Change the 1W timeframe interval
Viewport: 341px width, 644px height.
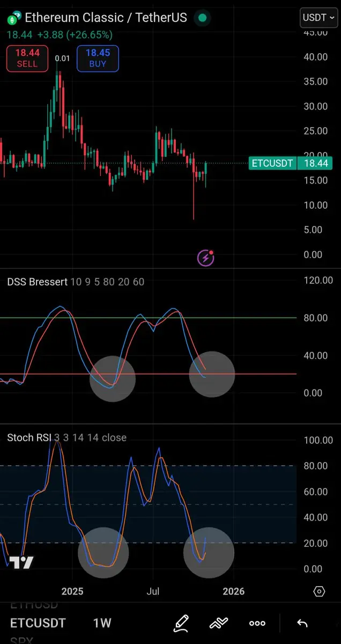(102, 623)
